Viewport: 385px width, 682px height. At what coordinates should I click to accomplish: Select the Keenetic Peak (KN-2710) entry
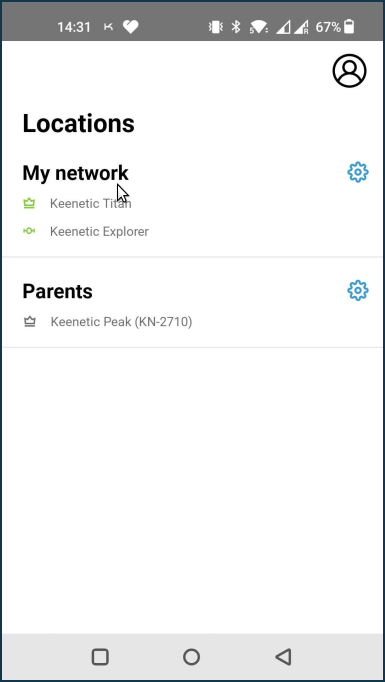[x=121, y=322]
